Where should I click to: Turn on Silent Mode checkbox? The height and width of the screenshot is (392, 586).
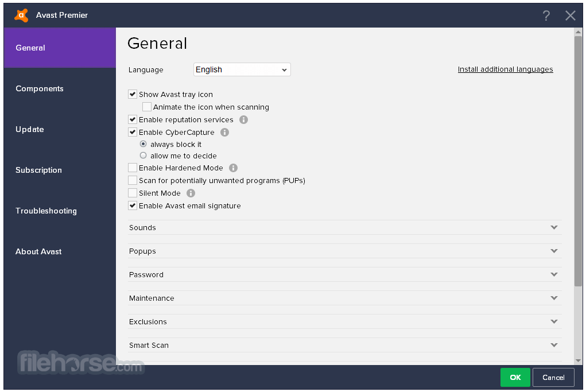tap(133, 193)
